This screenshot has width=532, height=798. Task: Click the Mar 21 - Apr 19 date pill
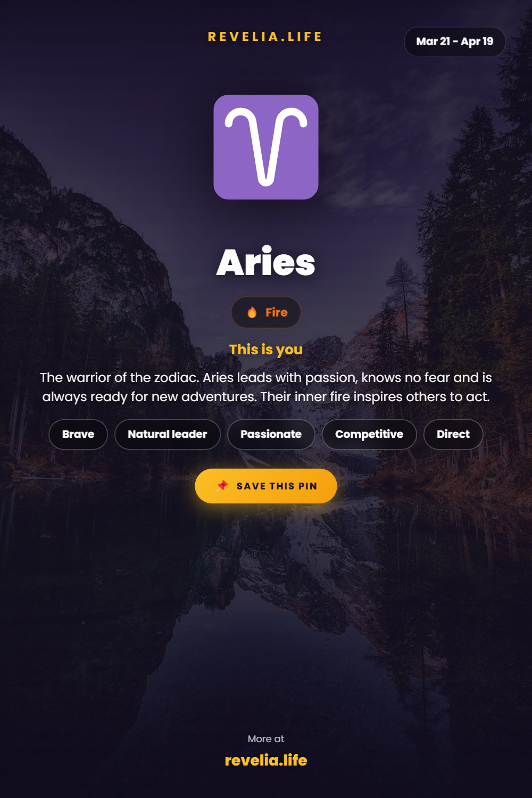[x=455, y=41]
